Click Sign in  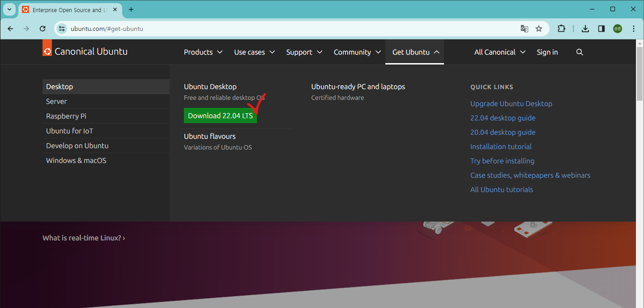point(547,52)
